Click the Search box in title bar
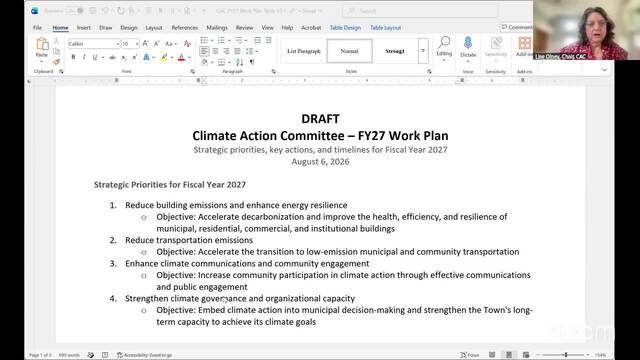Image resolution: width=640 pixels, height=360 pixels. [420, 11]
